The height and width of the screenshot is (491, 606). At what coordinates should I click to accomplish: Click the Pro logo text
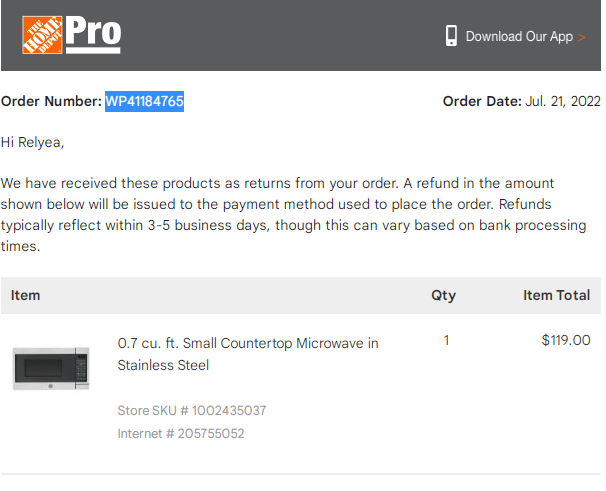coord(93,34)
